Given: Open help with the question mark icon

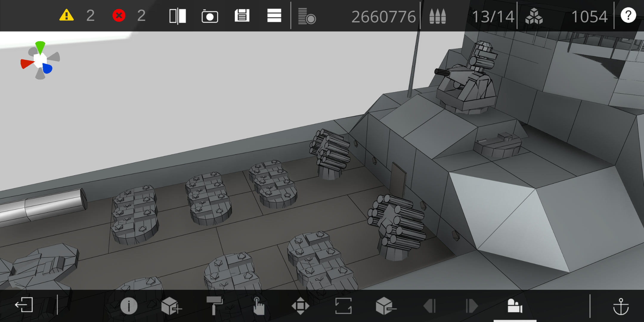Looking at the screenshot, I should 628,15.
